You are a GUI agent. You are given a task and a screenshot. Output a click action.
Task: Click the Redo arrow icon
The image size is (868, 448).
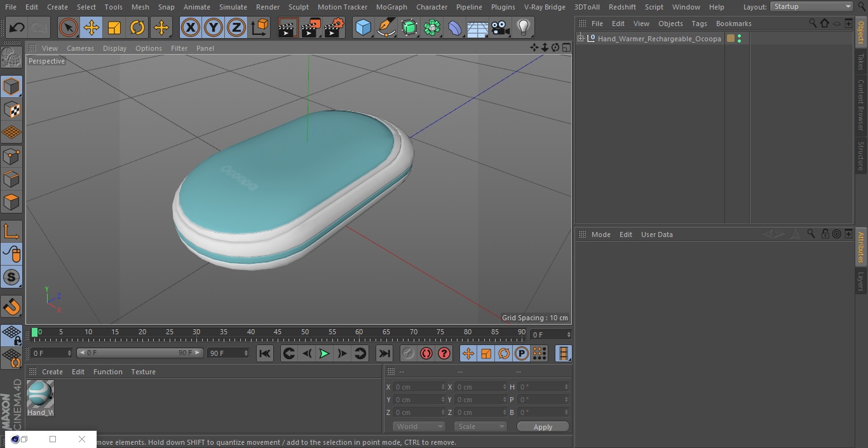tap(39, 27)
